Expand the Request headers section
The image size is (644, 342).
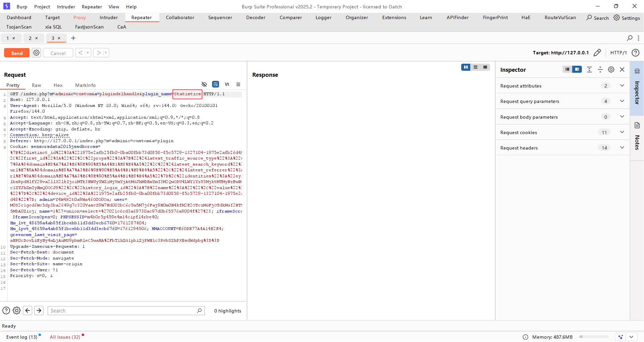(622, 148)
